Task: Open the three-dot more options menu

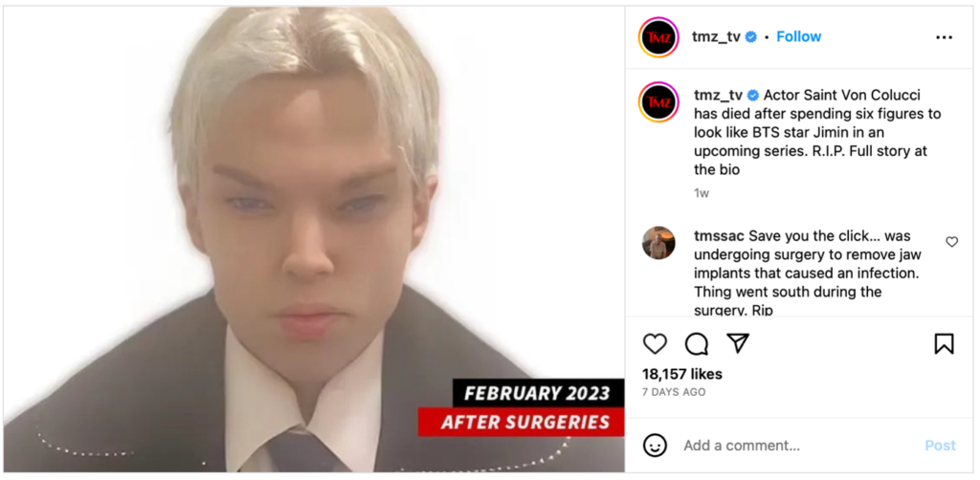Action: [944, 37]
